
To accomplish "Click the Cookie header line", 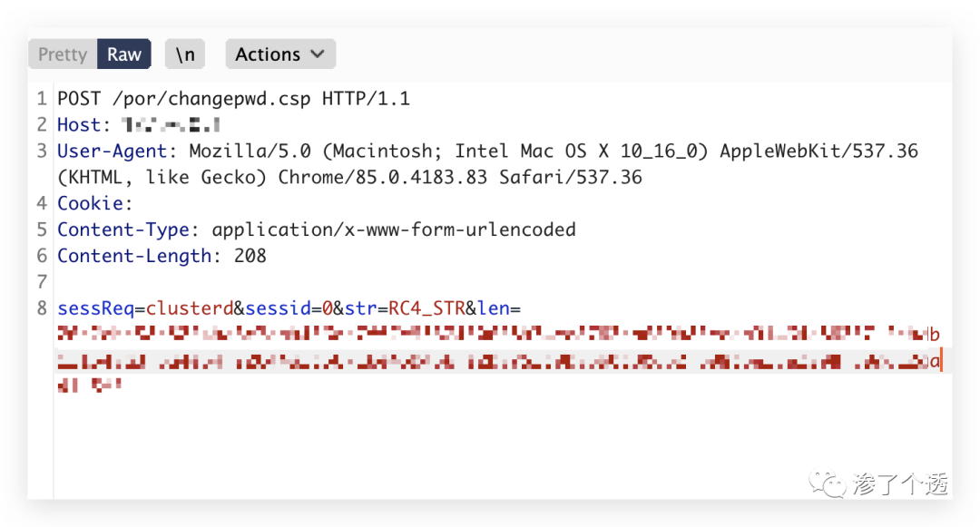I will 94,203.
